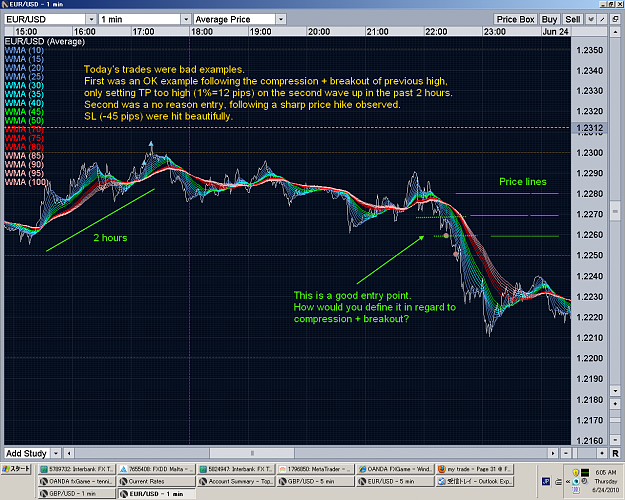Click the WMA (100) legend label
Image resolution: width=625 pixels, height=500 pixels.
[27, 182]
